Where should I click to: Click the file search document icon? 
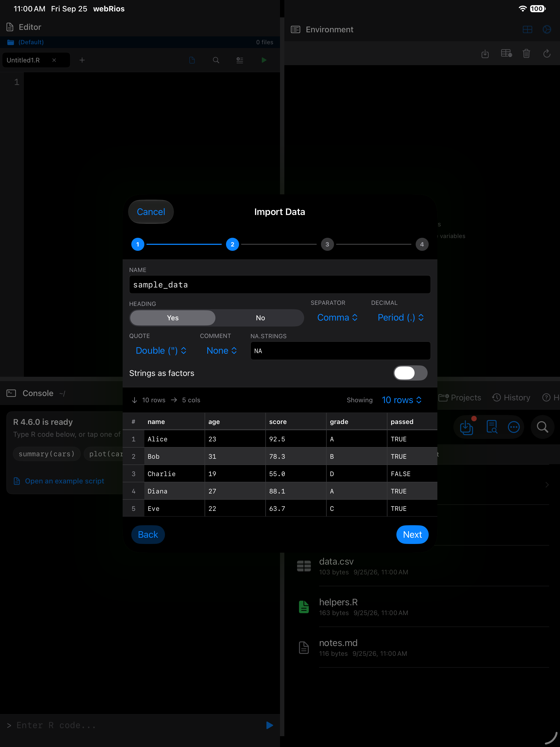pos(492,427)
